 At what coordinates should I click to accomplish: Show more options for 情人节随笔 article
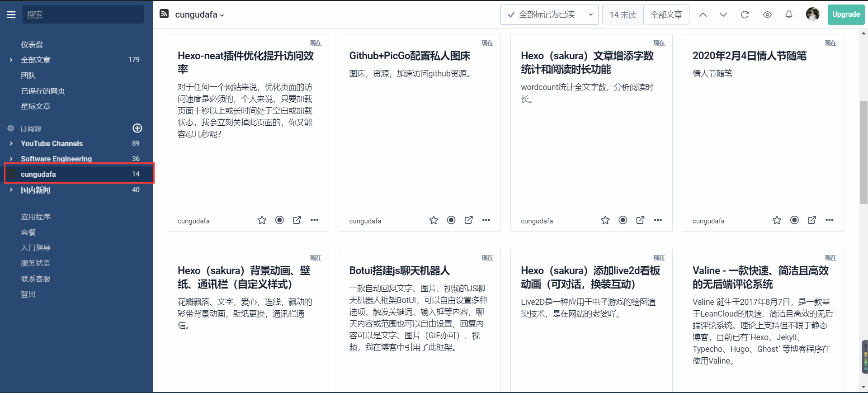pos(829,220)
